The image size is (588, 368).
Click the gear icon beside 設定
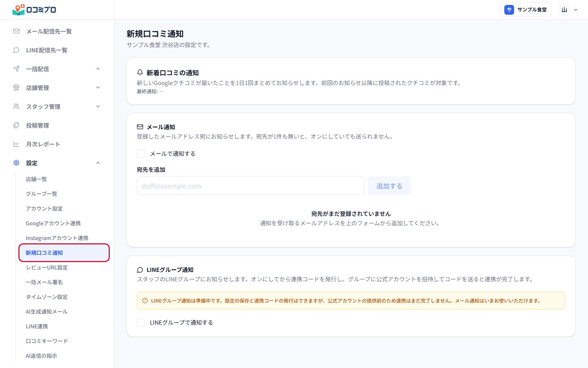coord(16,163)
